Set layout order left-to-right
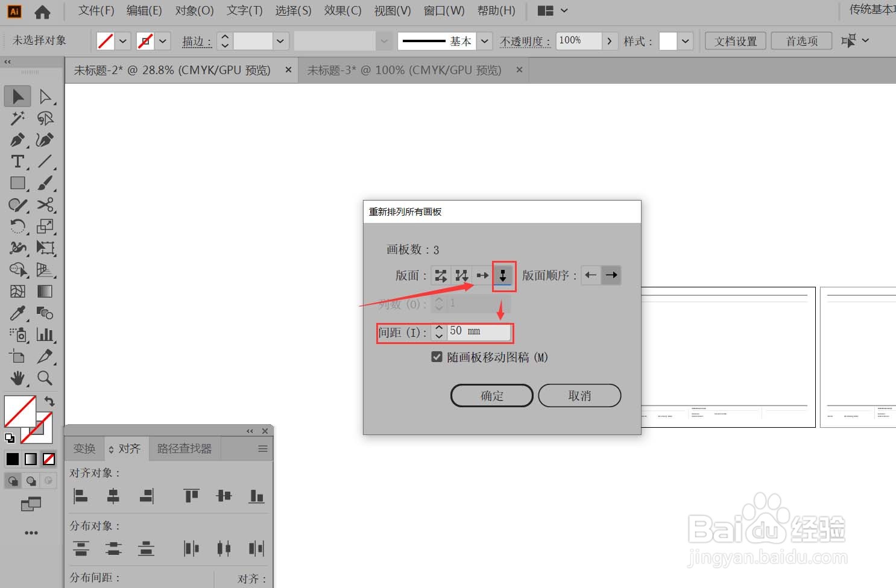This screenshot has height=588, width=896. [x=611, y=275]
